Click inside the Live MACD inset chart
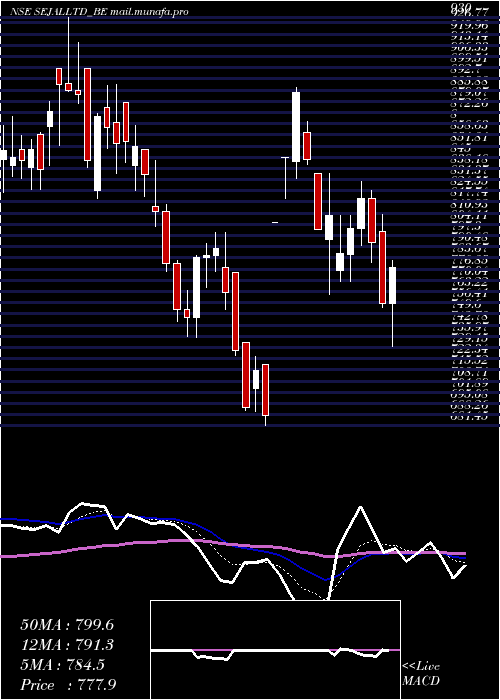 coord(275,650)
